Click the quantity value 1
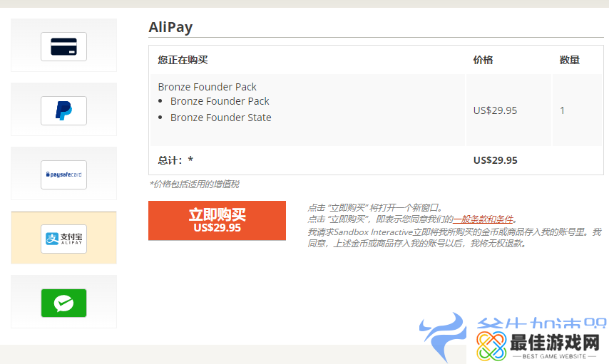Screen dimensions: 609x364 563,110
